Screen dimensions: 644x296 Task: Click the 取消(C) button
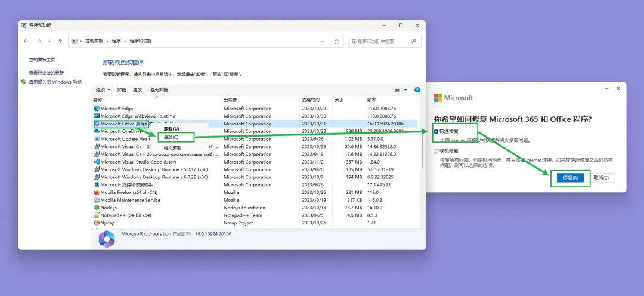(602, 178)
